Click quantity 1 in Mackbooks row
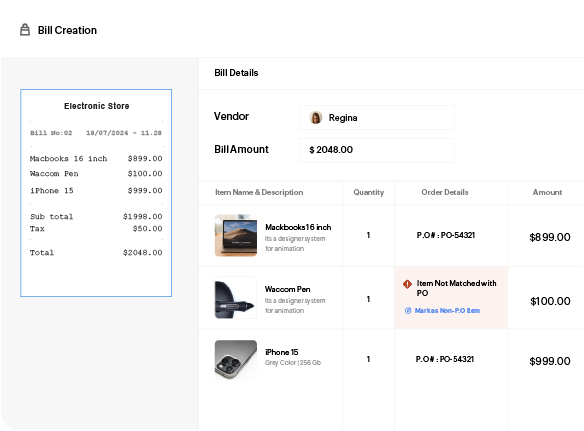The width and height of the screenshot is (584, 431). [368, 235]
